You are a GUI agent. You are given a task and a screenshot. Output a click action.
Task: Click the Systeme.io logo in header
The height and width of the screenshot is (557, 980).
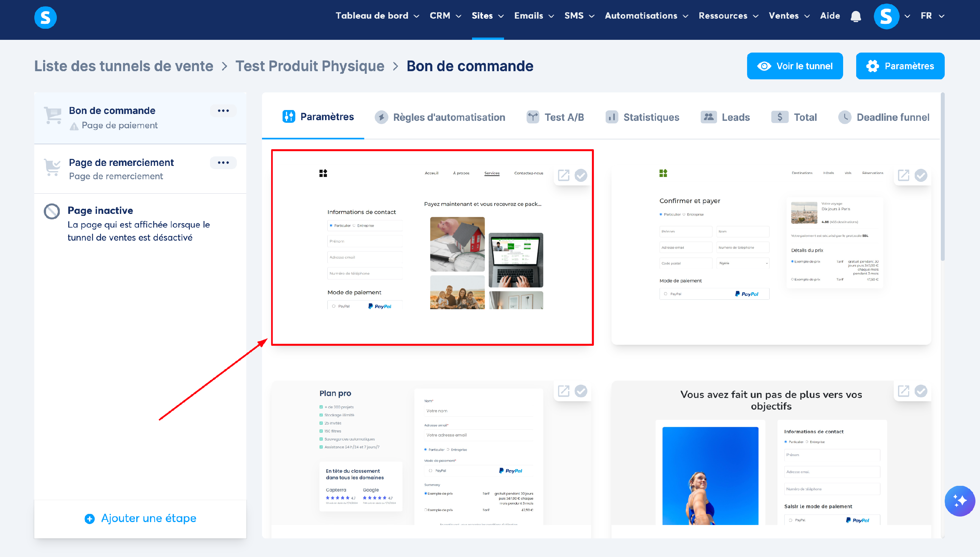(x=45, y=17)
